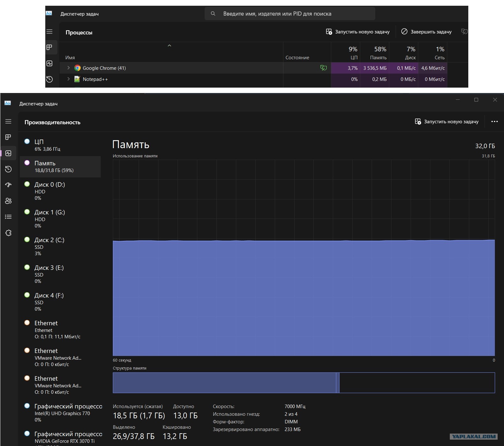Open App history icon in lower sidebar
Image resolution: width=504 pixels, height=446 pixels.
click(8, 169)
